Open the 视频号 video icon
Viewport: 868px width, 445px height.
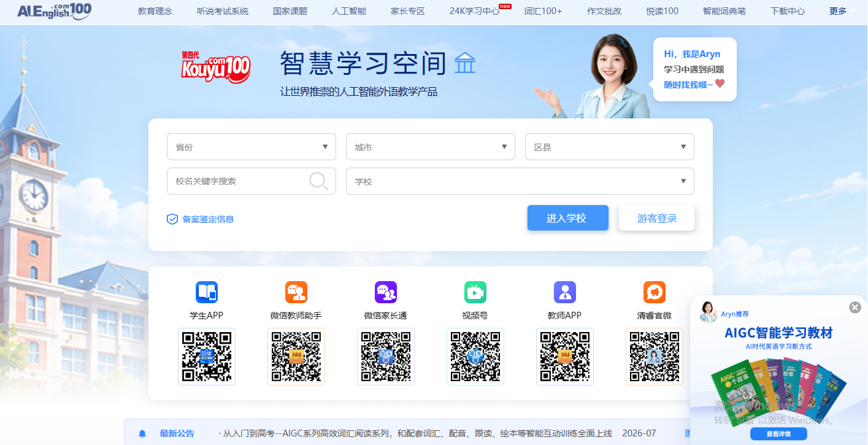tap(475, 292)
